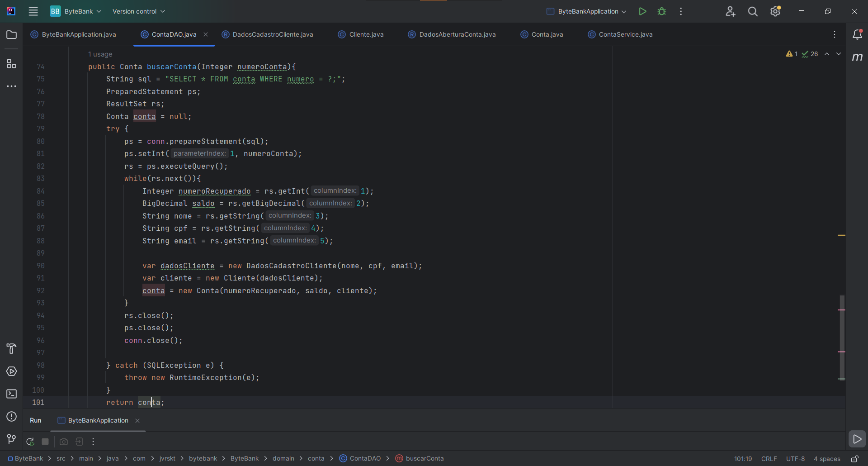Open the Git tool window

point(12,439)
